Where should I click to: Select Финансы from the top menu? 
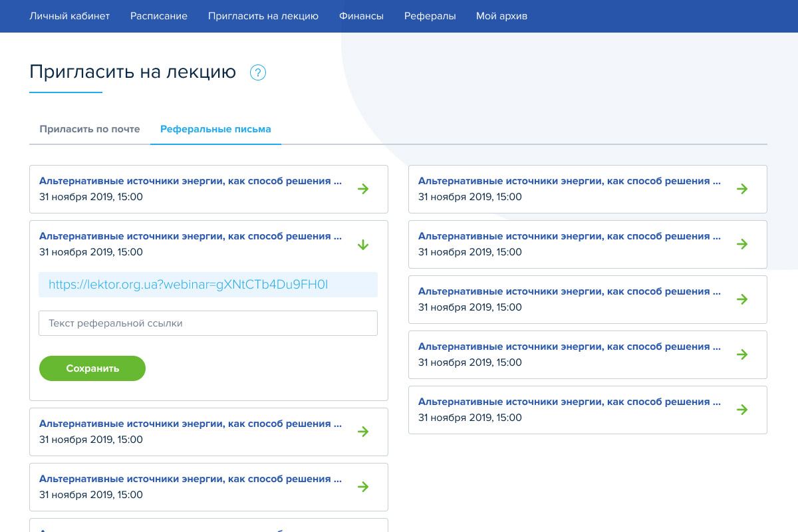point(361,16)
